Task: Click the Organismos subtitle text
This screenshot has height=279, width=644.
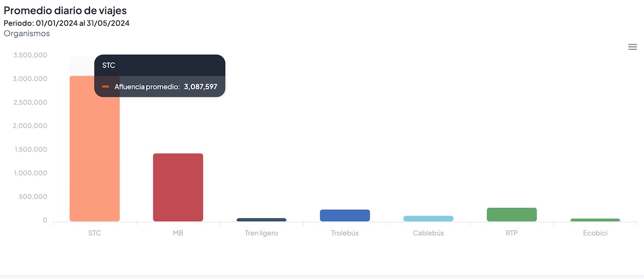Action: [x=27, y=34]
